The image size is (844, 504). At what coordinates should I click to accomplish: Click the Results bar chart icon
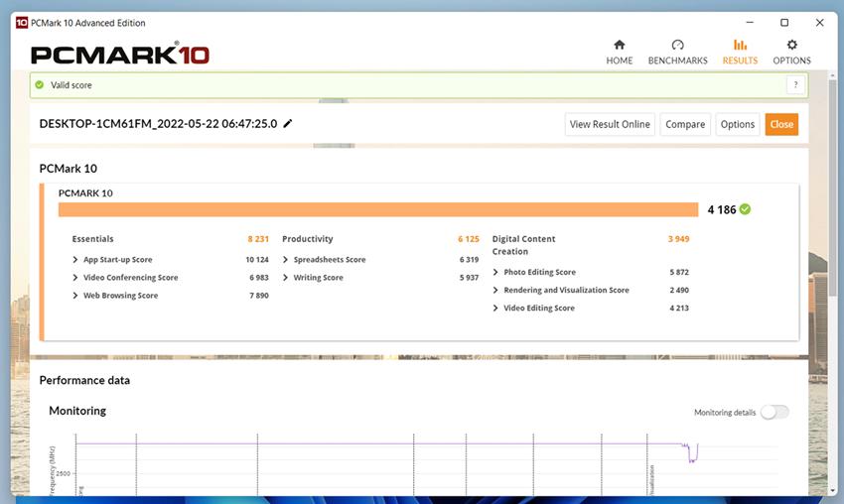[x=740, y=45]
